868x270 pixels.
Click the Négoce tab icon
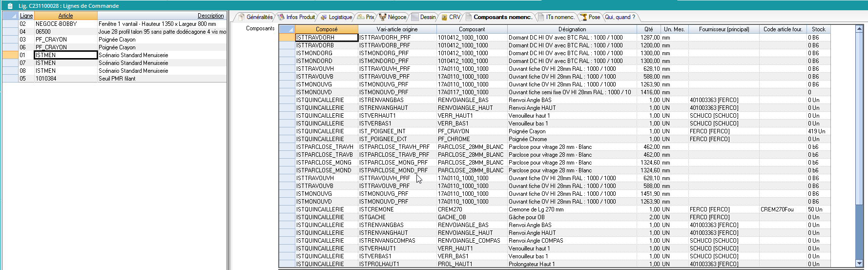coord(383,17)
